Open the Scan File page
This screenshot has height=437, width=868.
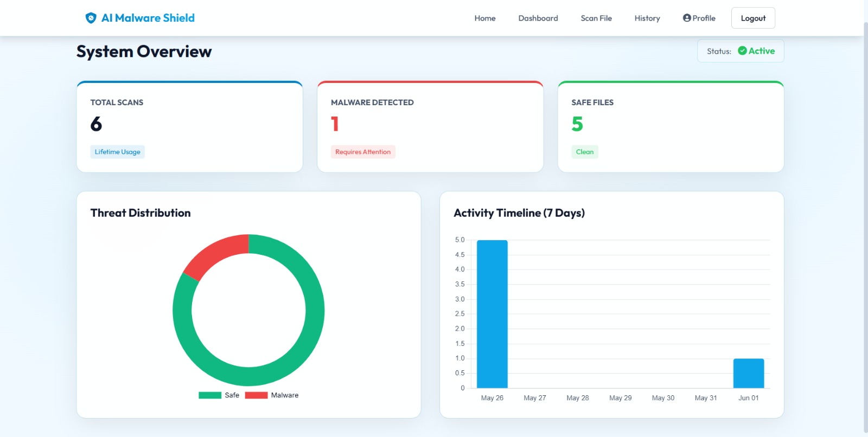[596, 18]
